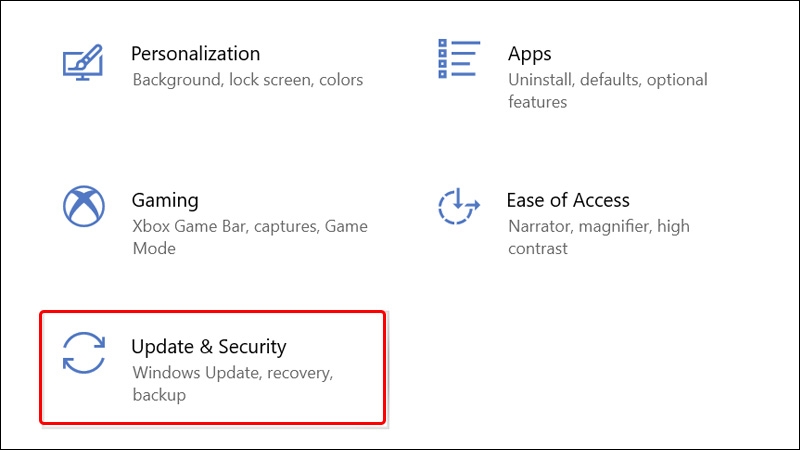800x450 pixels.
Task: Open the Apps settings heading
Action: coord(530,54)
